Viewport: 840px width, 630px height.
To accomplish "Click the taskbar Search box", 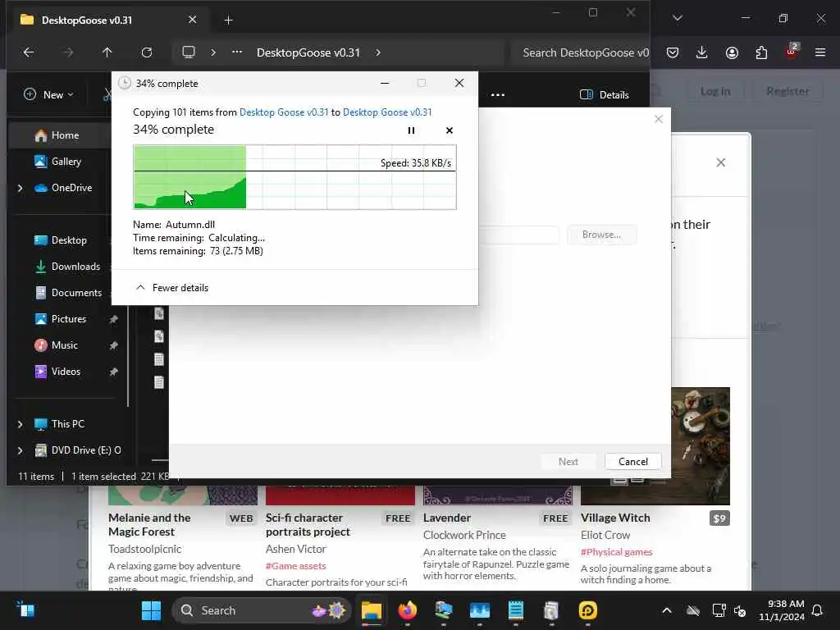I will (x=262, y=610).
